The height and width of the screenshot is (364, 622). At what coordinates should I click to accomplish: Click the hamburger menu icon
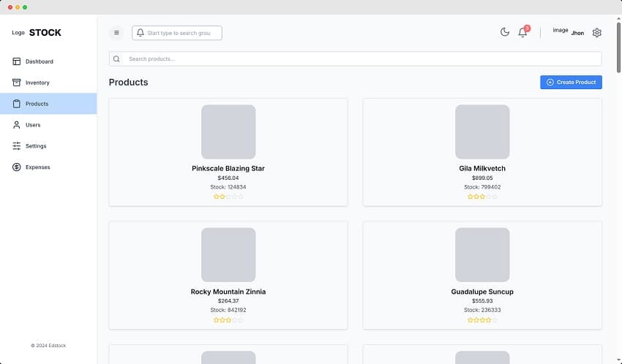[x=116, y=33]
